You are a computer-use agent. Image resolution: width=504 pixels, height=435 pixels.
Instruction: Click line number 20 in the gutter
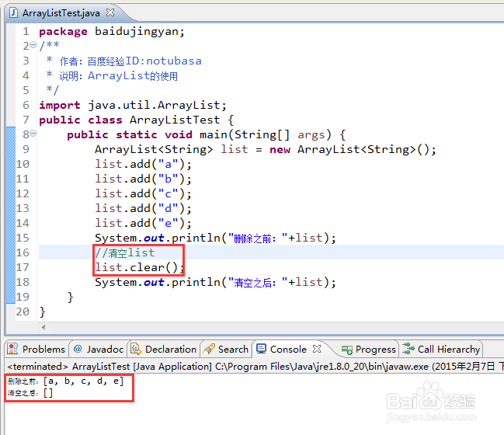[x=23, y=311]
